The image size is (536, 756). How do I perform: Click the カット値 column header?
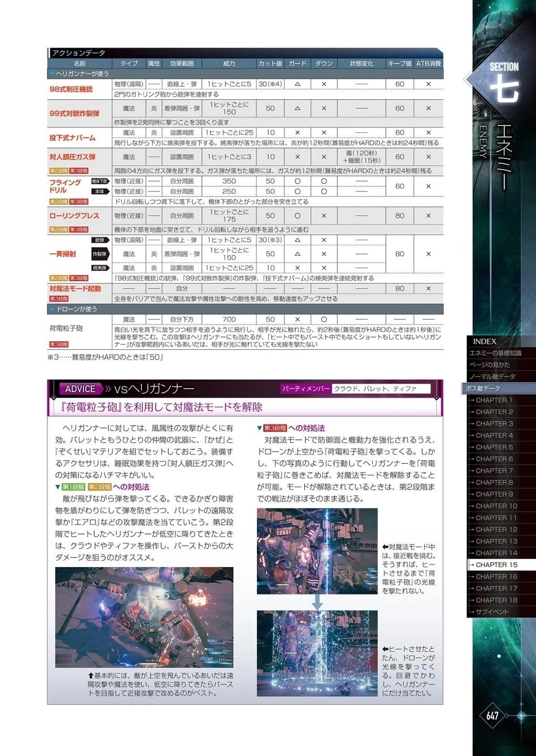click(270, 64)
